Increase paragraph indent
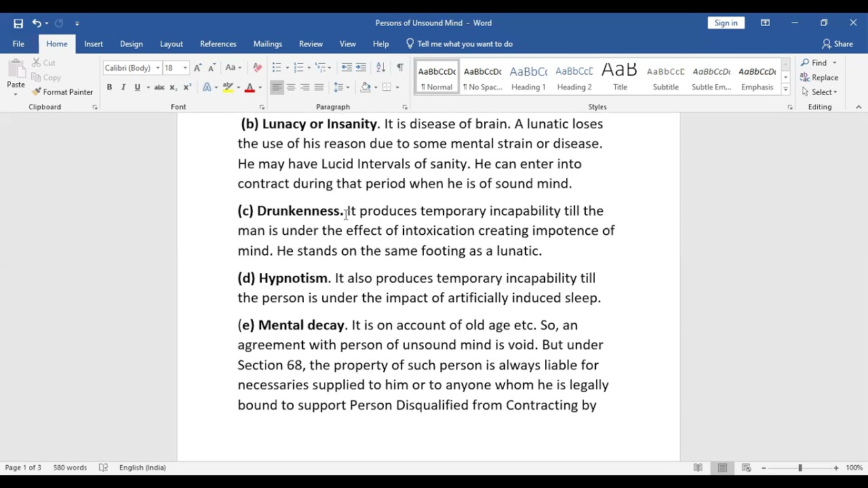Viewport: 868px width, 488px height. pos(361,68)
